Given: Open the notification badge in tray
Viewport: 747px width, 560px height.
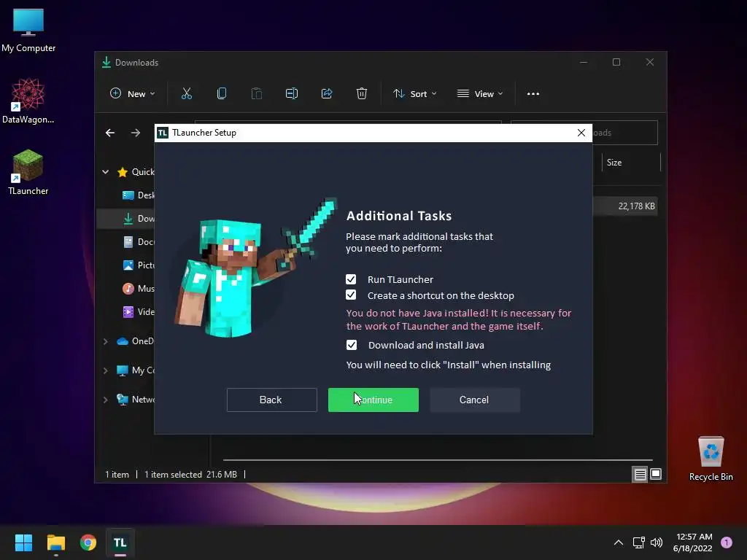Looking at the screenshot, I should pos(727,542).
